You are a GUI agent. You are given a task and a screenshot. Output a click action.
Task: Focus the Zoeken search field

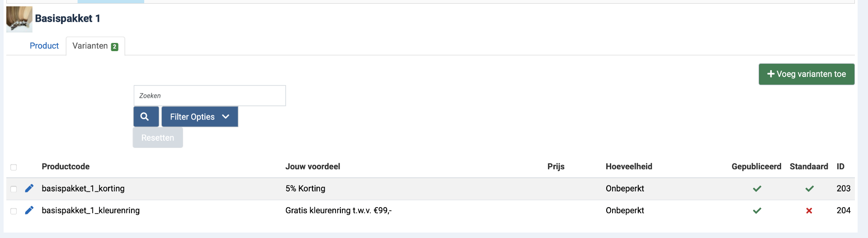click(x=210, y=96)
